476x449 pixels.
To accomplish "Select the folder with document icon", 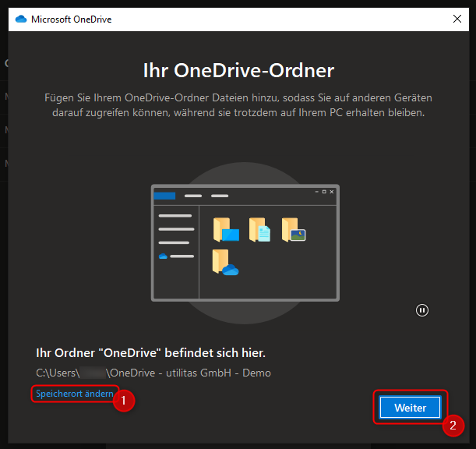I will tap(259, 230).
